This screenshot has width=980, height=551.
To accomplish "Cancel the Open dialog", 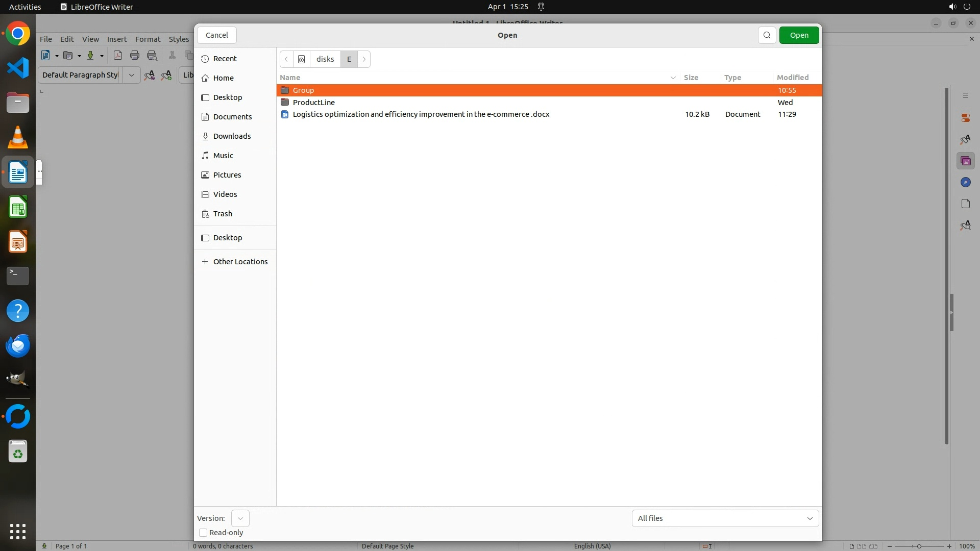I will pos(217,35).
